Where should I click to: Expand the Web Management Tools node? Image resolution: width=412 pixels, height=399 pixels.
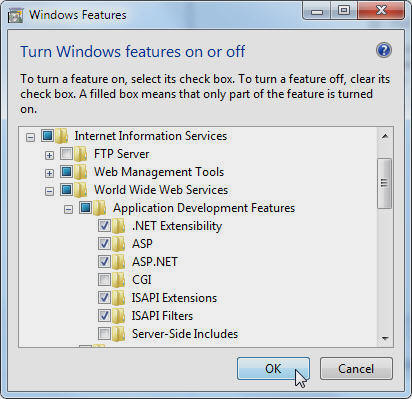[49, 173]
